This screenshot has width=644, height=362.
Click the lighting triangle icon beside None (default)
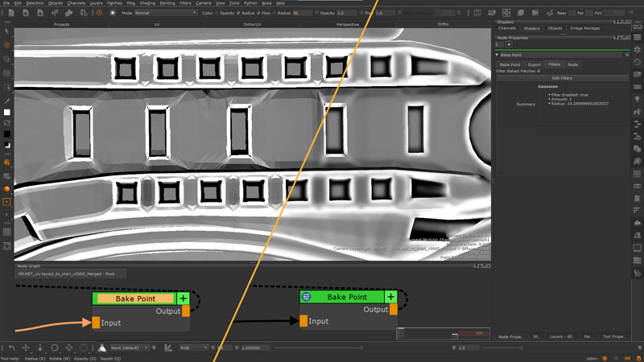click(x=102, y=348)
